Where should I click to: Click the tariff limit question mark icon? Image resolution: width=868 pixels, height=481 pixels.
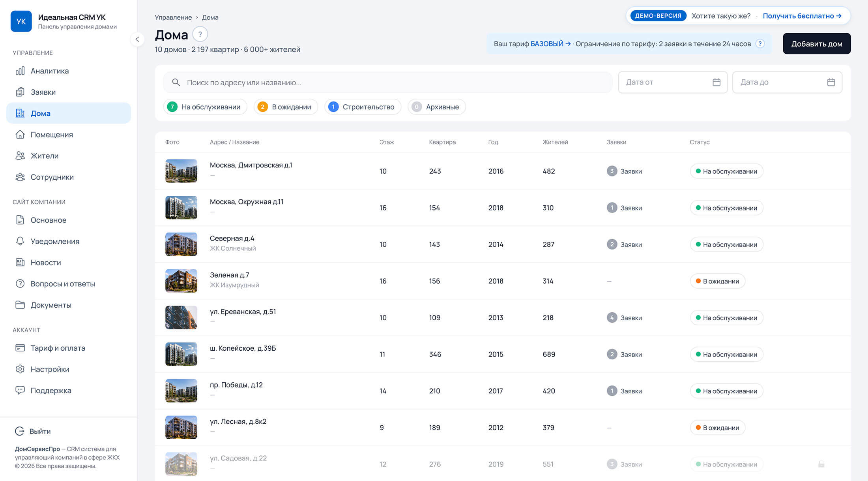pos(760,44)
